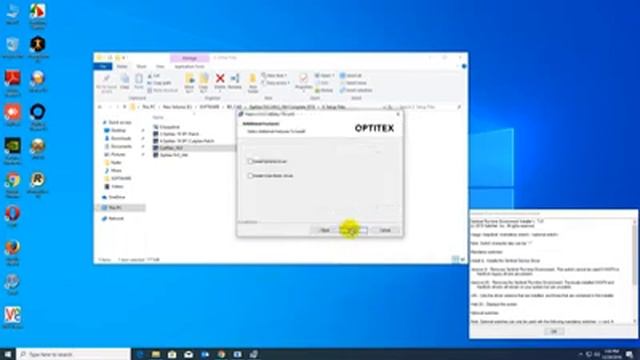Open the Open dropdown in the ribbon's Open group
640x360 pixels.
pos(324,76)
